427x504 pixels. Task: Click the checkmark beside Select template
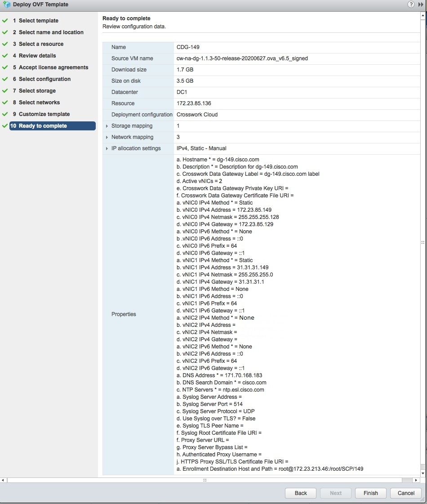tap(4, 20)
